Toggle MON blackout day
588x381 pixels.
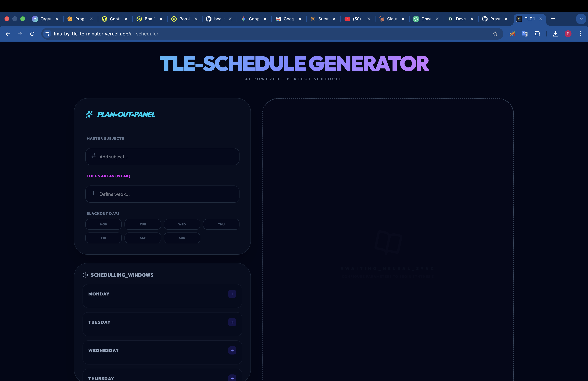103,224
